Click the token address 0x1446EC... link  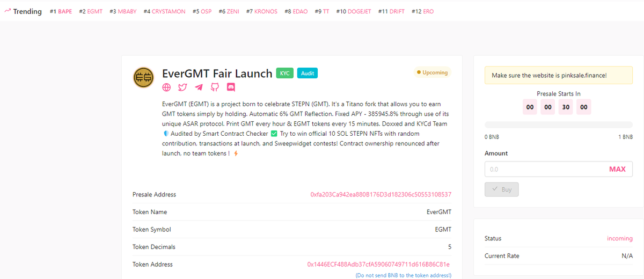pyautogui.click(x=378, y=265)
